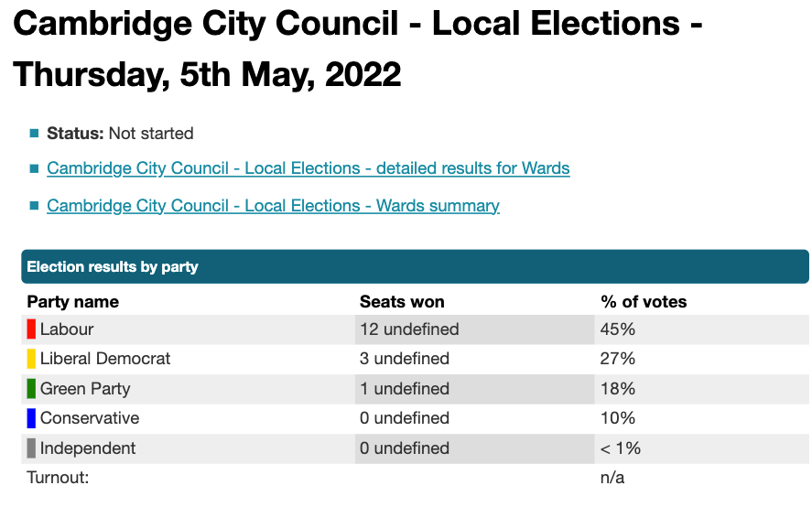The width and height of the screenshot is (812, 507).
Task: Click the bullet icon beside Wards summary
Action: point(34,206)
